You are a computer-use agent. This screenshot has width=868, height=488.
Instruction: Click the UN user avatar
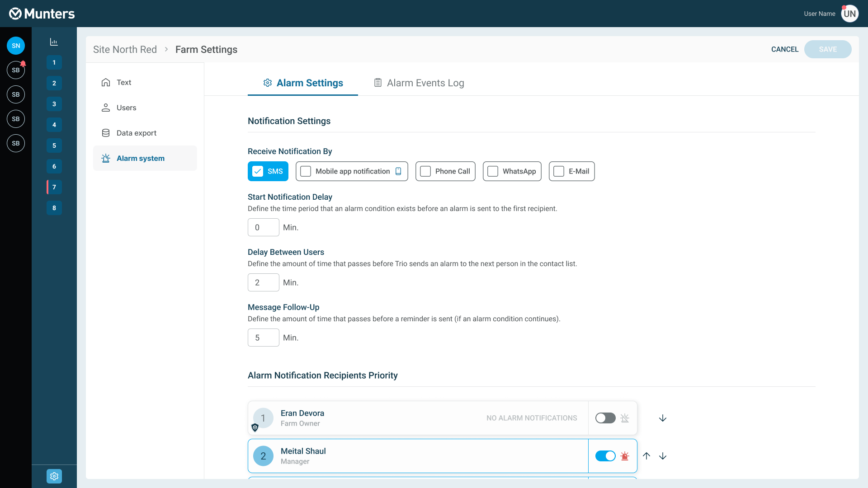(849, 14)
